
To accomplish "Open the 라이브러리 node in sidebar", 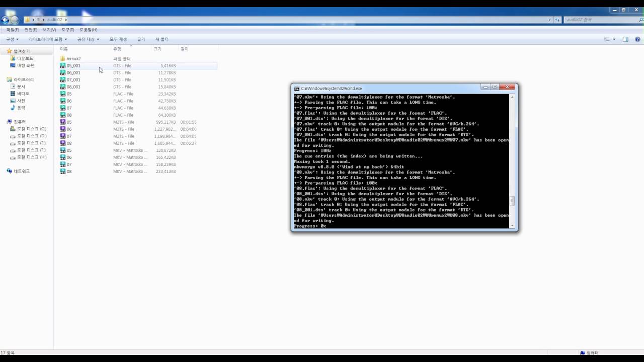I will tap(20, 79).
